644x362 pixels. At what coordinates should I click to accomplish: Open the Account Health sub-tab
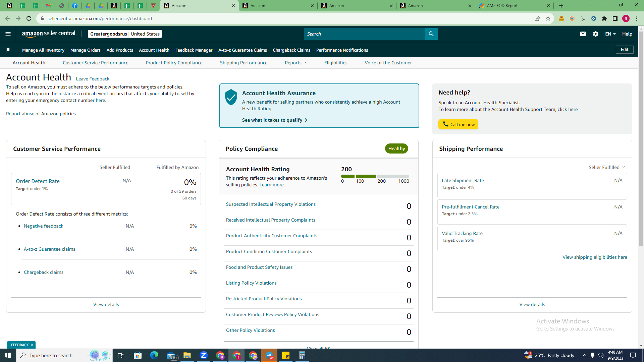tap(29, 63)
